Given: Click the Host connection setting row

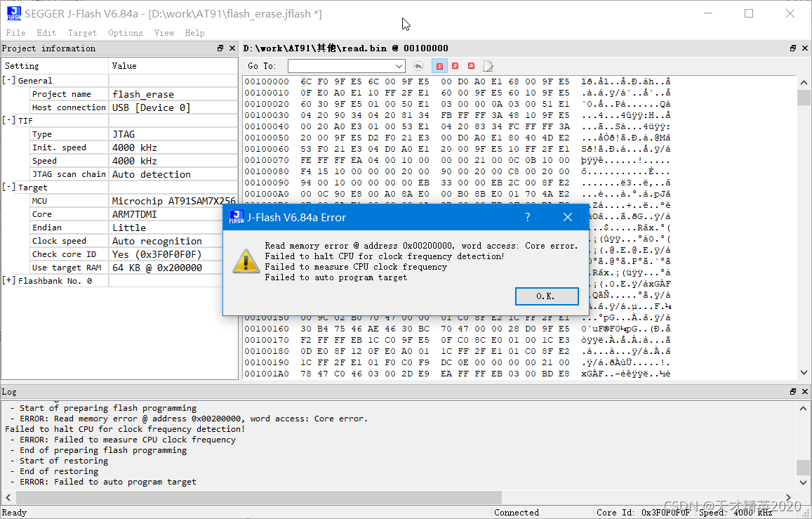Looking at the screenshot, I should point(69,107).
